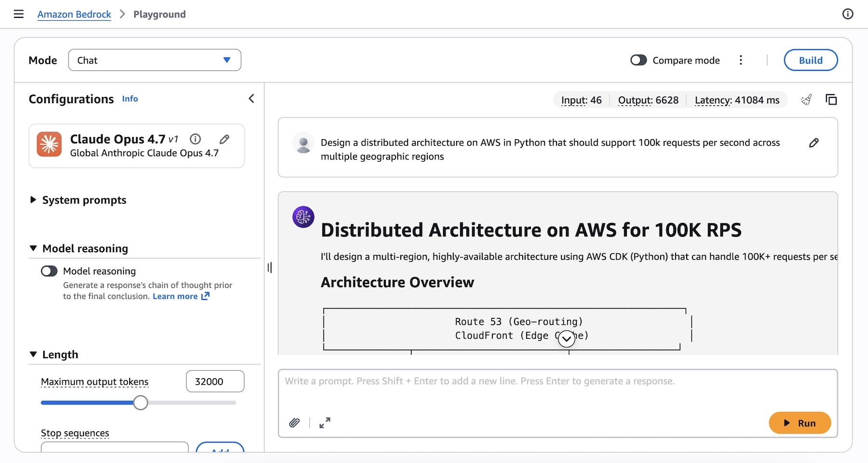868x463 pixels.
Task: View Claude Opus 4.7 model info icon
Action: [x=195, y=139]
